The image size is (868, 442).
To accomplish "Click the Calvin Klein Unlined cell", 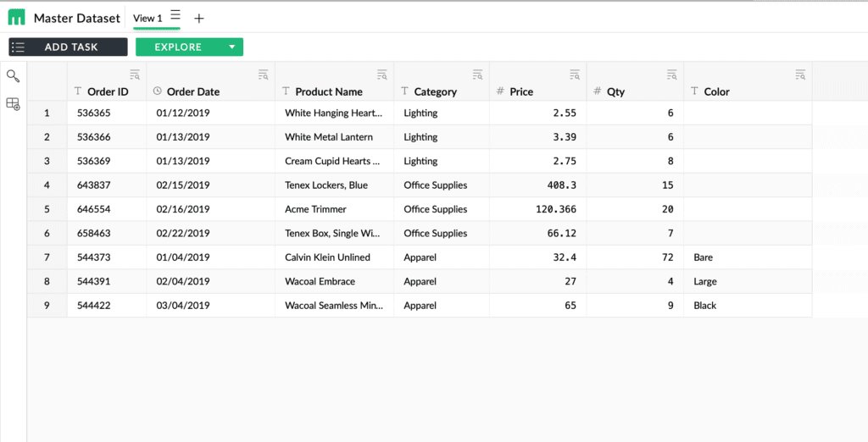I will [x=334, y=257].
